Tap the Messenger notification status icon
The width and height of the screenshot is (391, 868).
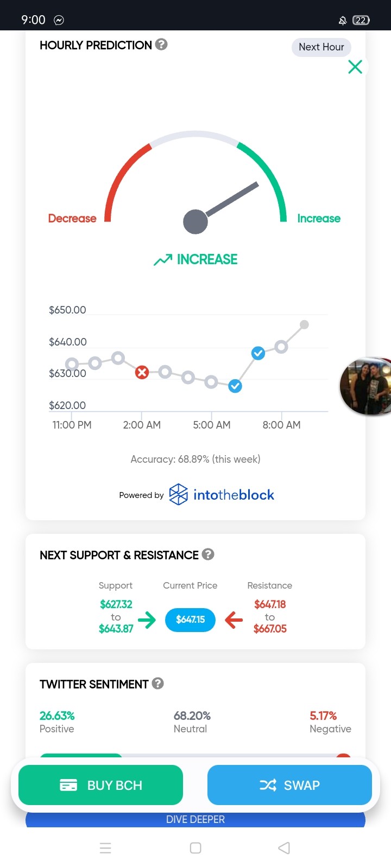point(59,20)
